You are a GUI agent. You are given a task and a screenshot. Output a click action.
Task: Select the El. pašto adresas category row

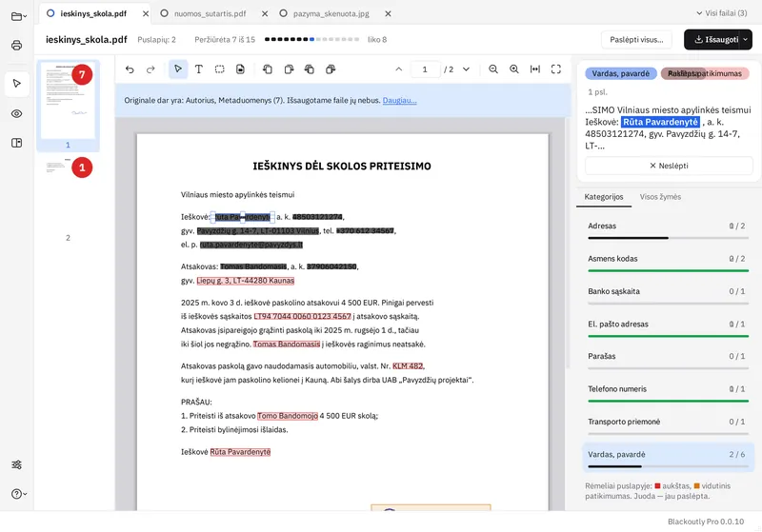pos(669,327)
